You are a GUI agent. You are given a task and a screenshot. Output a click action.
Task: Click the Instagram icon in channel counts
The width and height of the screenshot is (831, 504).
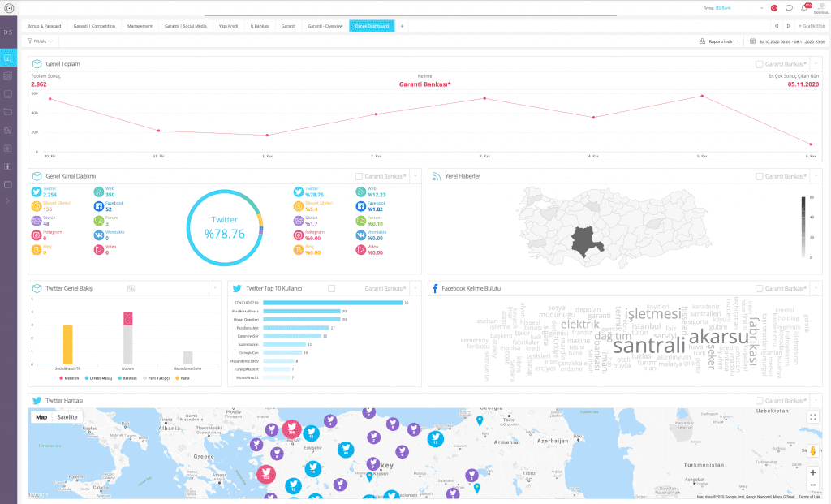coord(36,235)
